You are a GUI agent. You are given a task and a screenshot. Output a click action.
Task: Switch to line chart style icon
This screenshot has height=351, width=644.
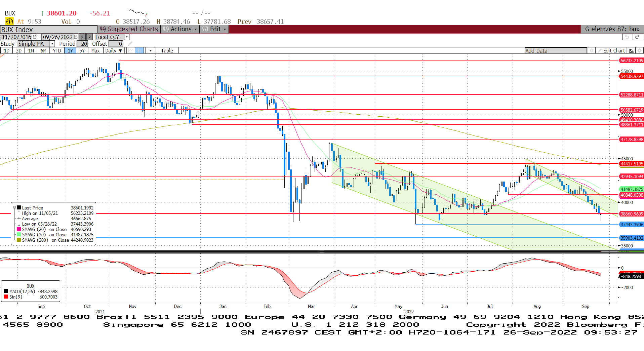click(x=131, y=50)
